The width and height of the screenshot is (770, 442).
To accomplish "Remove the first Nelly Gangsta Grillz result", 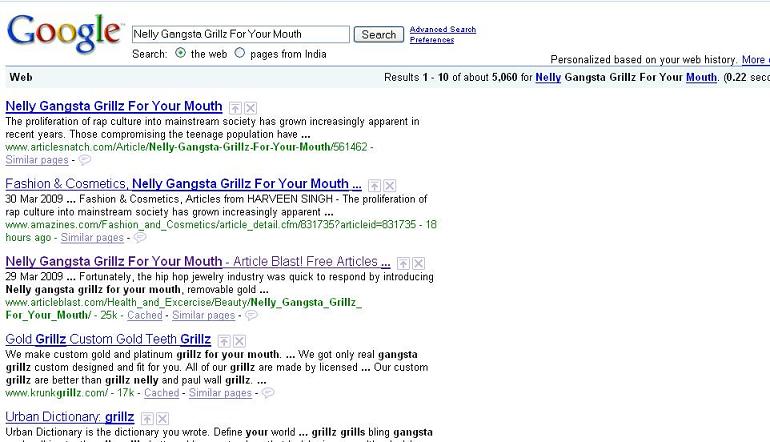I will [x=250, y=108].
